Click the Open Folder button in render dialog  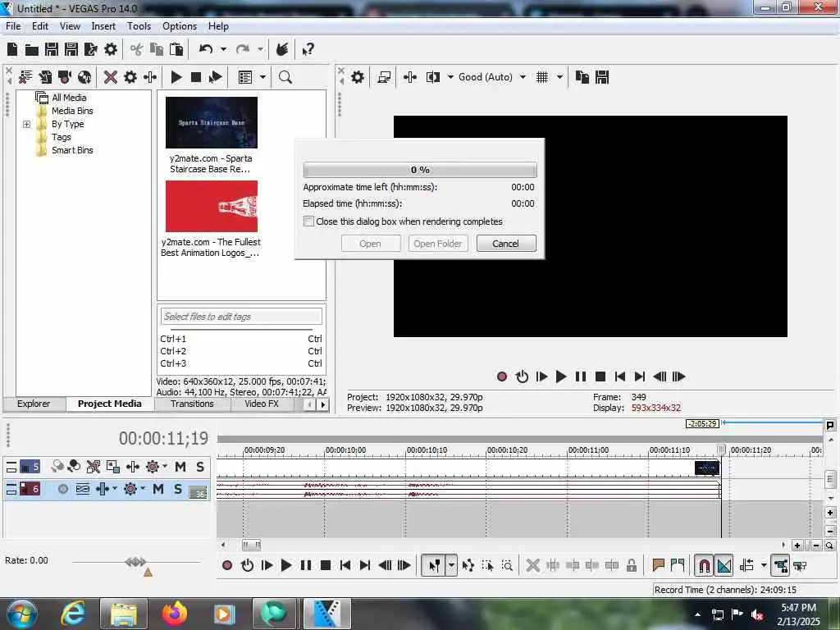[x=438, y=244]
